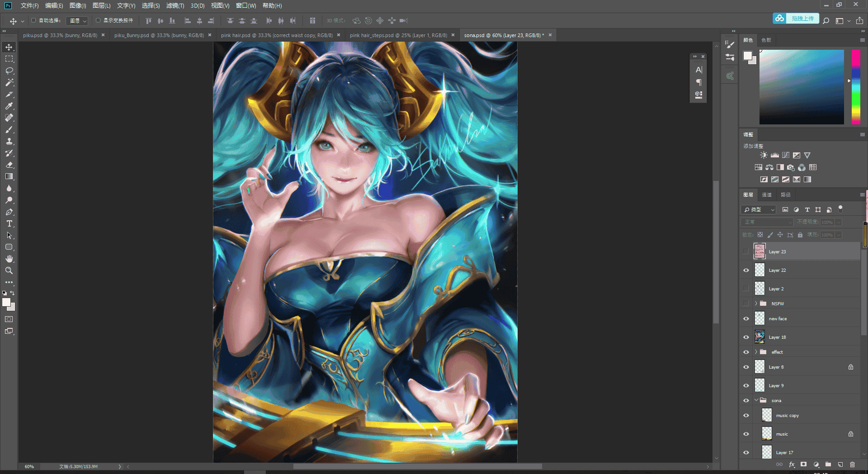
Task: Select the Pen tool
Action: pos(9,212)
